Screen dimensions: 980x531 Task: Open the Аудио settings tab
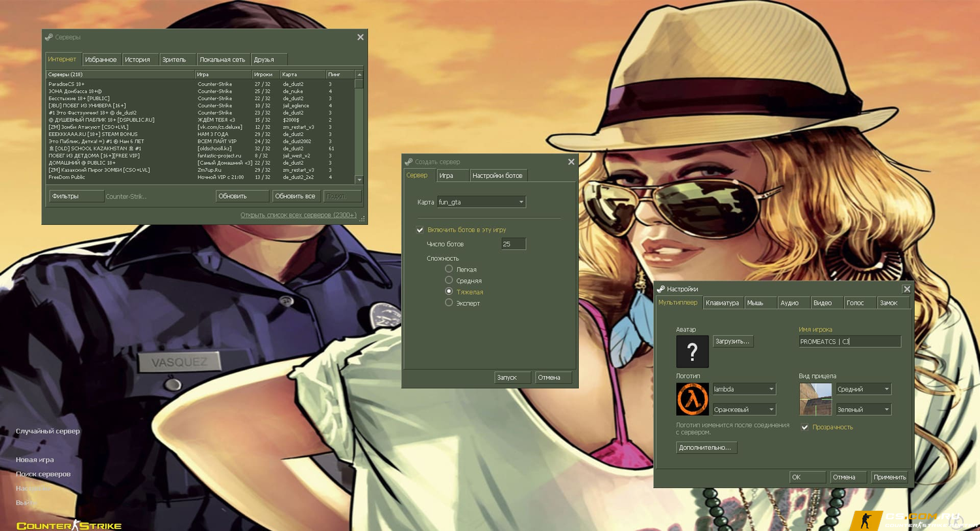794,303
